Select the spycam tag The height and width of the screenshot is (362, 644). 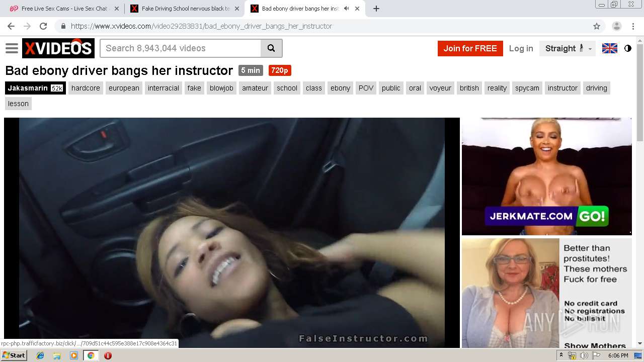coord(527,88)
